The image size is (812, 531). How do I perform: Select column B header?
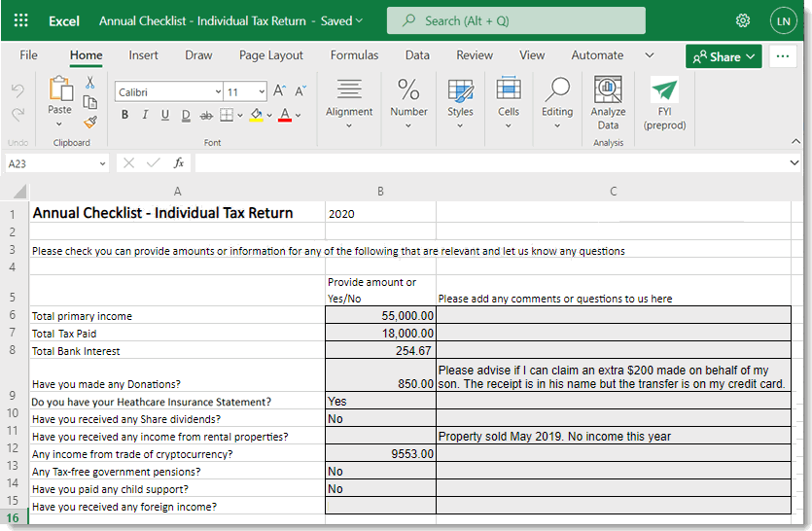[x=380, y=192]
